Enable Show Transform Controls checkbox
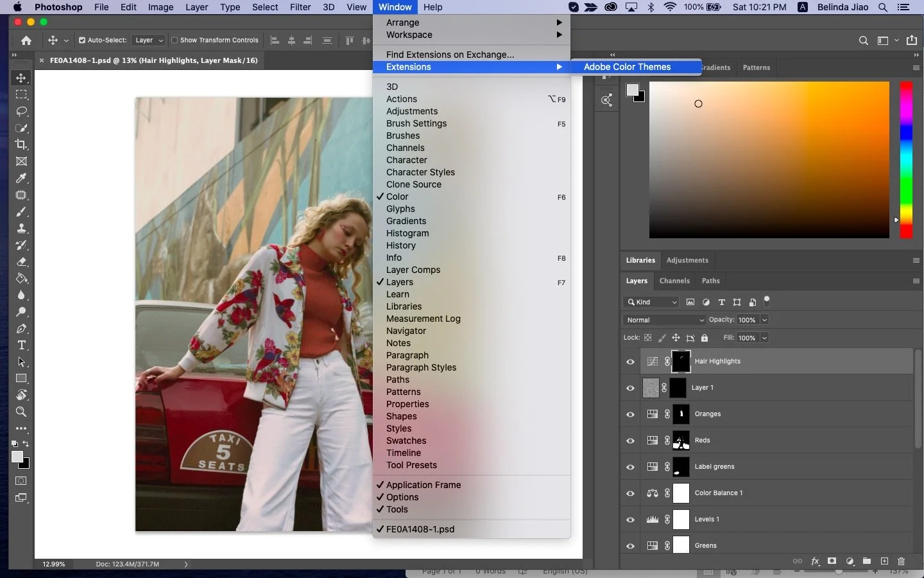This screenshot has height=578, width=924. click(175, 40)
